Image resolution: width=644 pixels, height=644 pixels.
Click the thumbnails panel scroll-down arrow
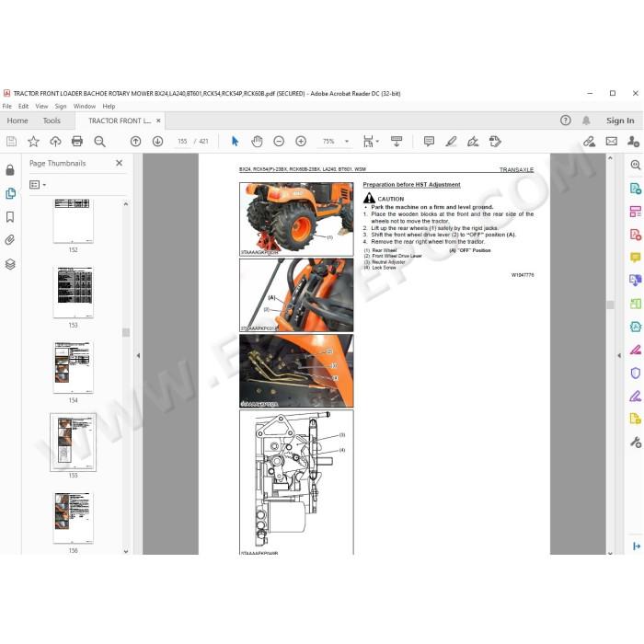126,551
